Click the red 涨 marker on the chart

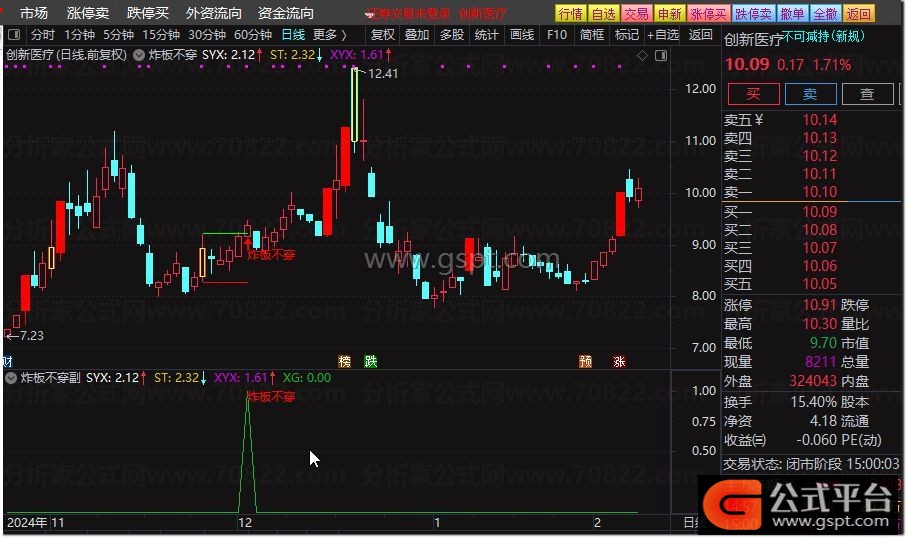(619, 362)
